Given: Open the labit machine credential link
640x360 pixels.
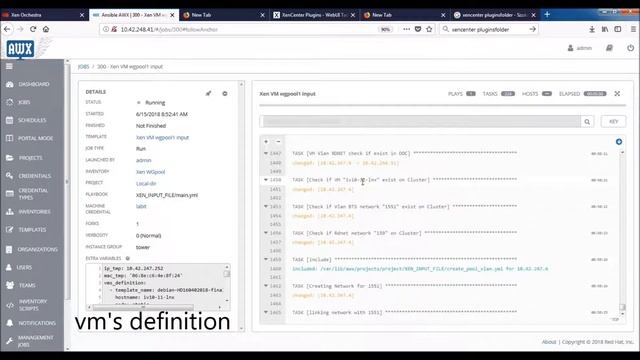Looking at the screenshot, I should pos(141,207).
